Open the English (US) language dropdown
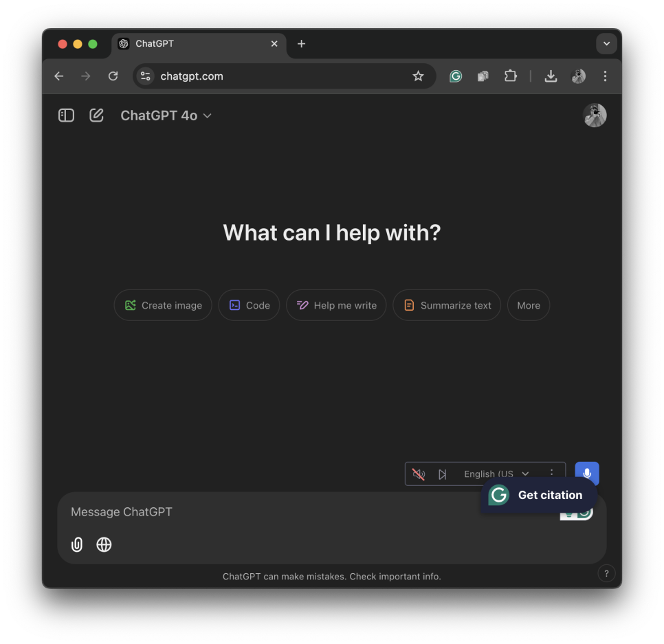664x644 pixels. (x=496, y=474)
